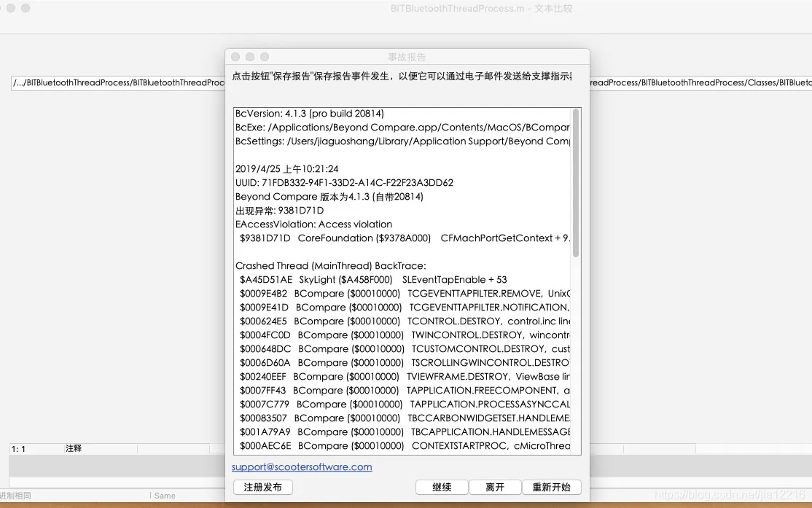
Task: Select the CoreFoundation CFMachPortGetContext line
Action: tap(405, 238)
